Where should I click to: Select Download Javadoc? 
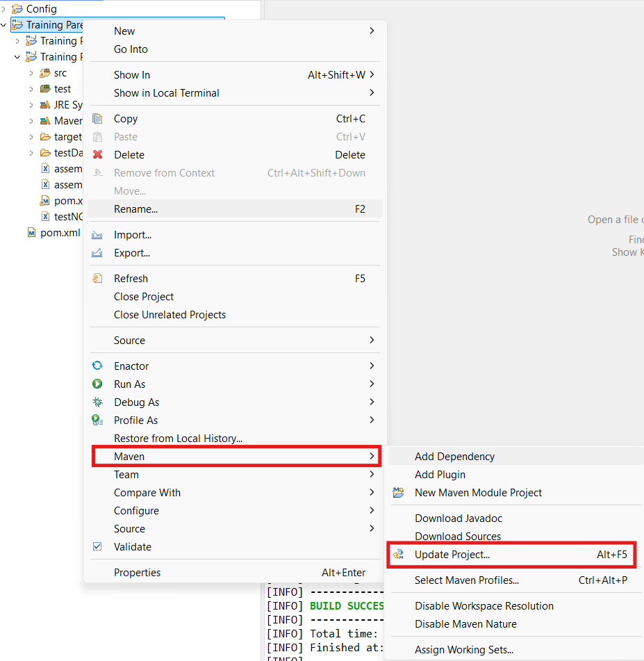[x=516, y=519]
